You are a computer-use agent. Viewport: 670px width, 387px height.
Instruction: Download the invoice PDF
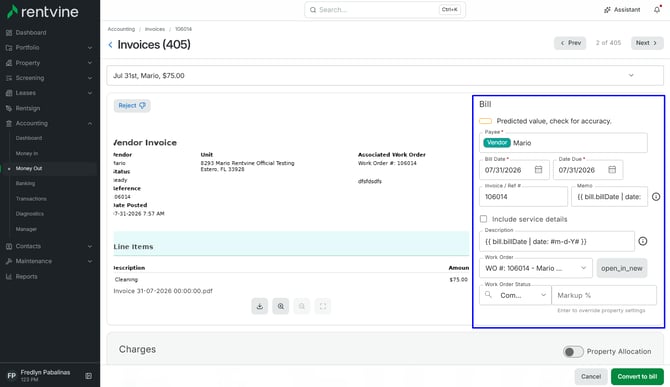pyautogui.click(x=259, y=306)
